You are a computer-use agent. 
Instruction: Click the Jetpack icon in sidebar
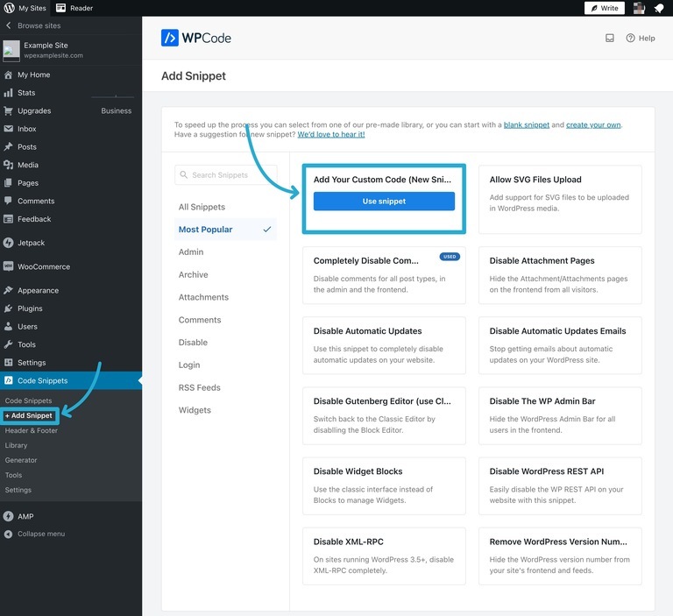point(8,243)
